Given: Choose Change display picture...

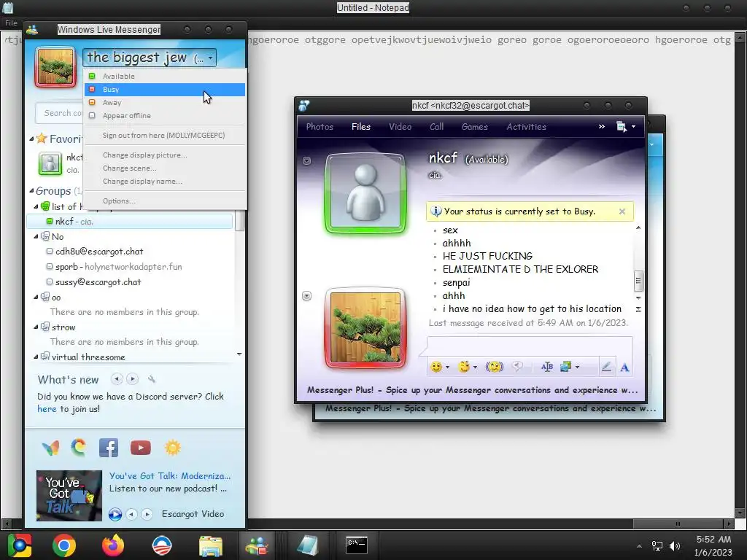Looking at the screenshot, I should 165,155.
